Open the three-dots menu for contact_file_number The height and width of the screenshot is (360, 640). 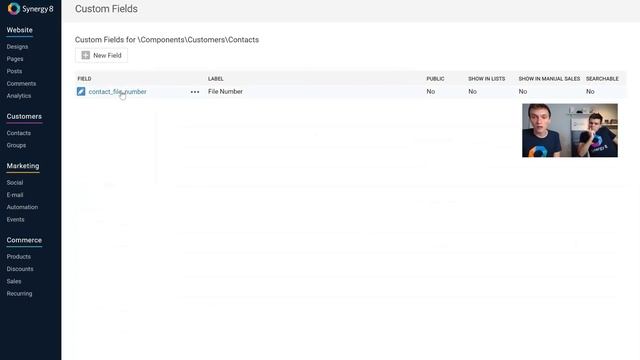(x=195, y=92)
